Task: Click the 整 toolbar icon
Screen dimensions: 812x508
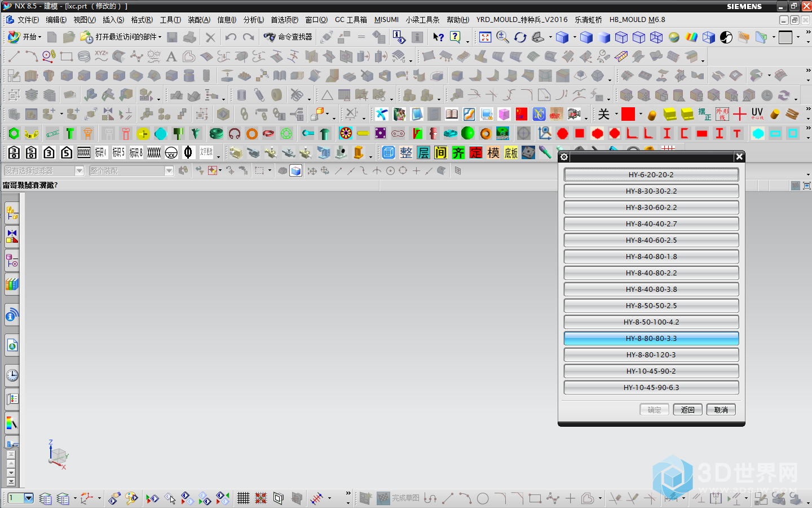Action: click(406, 153)
